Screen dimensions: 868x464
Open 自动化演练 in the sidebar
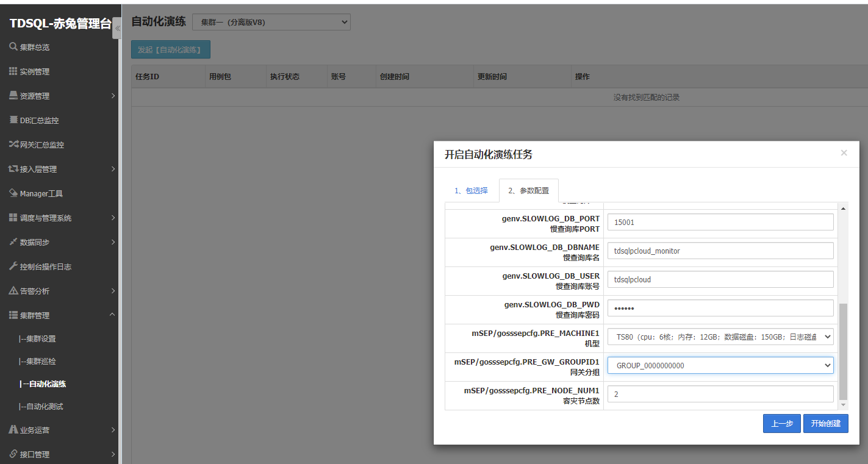coord(43,384)
